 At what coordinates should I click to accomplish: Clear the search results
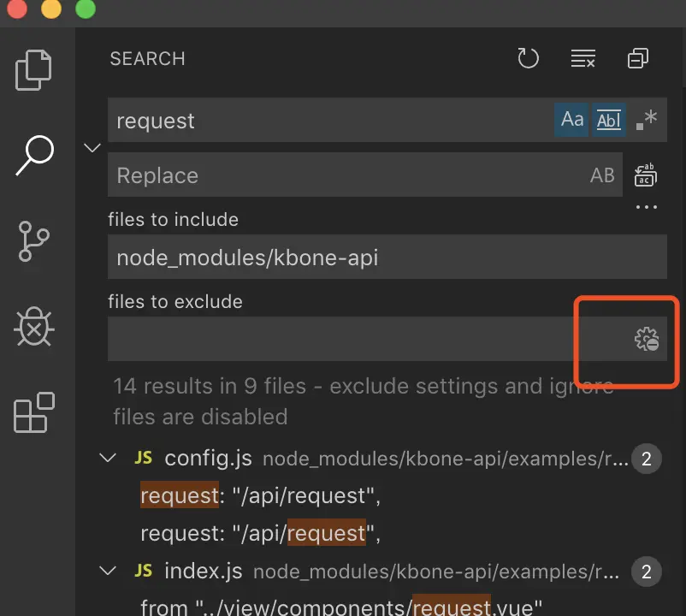(583, 58)
